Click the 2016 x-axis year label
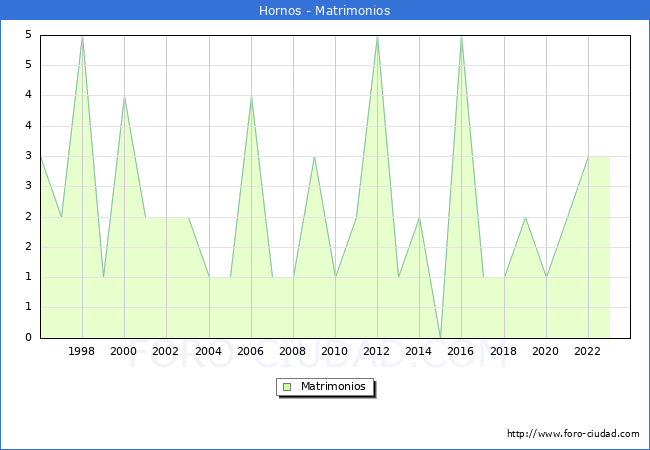Screen dimensions: 650x450 (x=461, y=352)
